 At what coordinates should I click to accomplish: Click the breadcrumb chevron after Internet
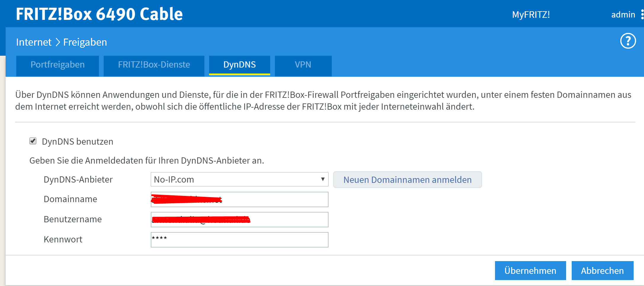tap(58, 42)
